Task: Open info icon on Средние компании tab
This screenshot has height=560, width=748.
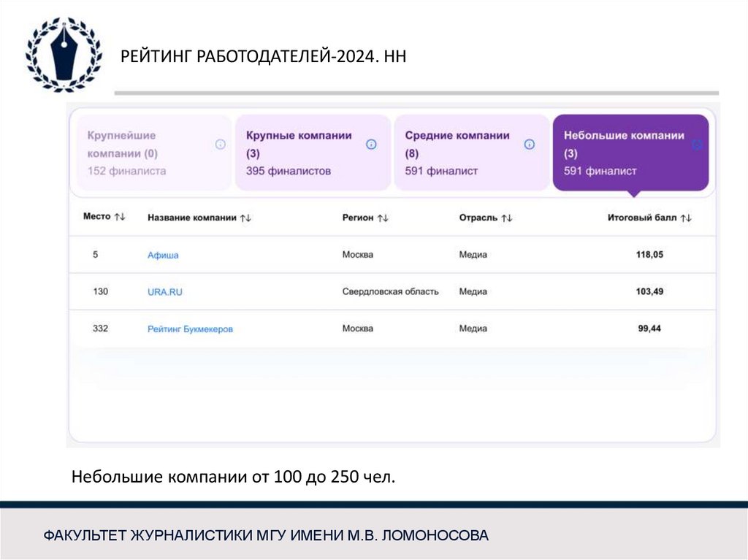Action: coord(529,144)
